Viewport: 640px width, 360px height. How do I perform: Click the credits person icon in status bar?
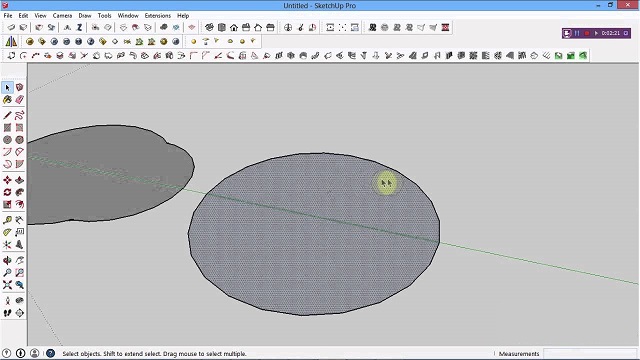point(34,353)
